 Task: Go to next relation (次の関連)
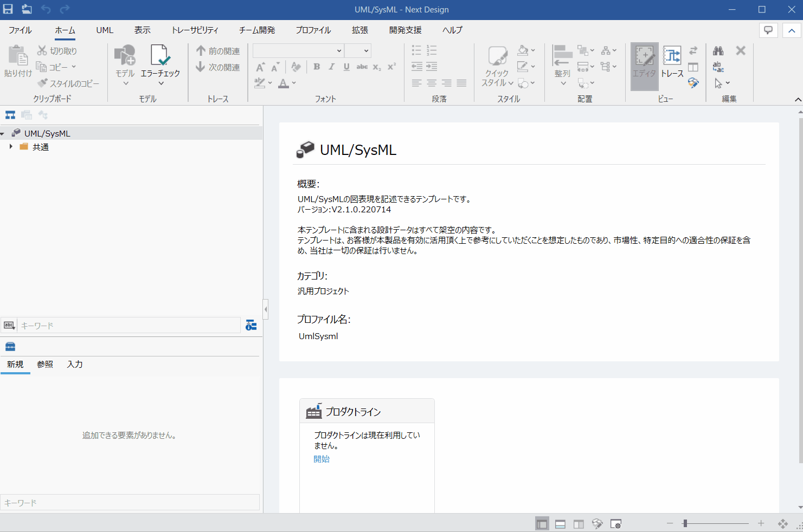pyautogui.click(x=218, y=67)
